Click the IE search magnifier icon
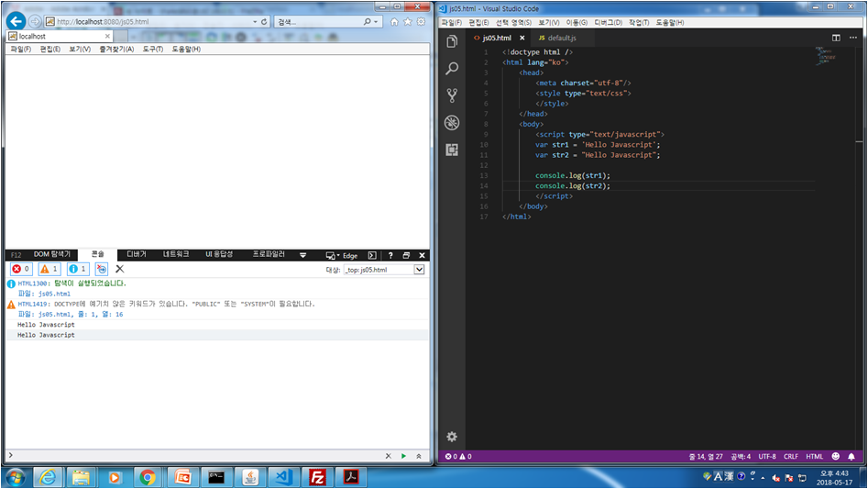Screen dimensions: 868x489 tap(367, 22)
